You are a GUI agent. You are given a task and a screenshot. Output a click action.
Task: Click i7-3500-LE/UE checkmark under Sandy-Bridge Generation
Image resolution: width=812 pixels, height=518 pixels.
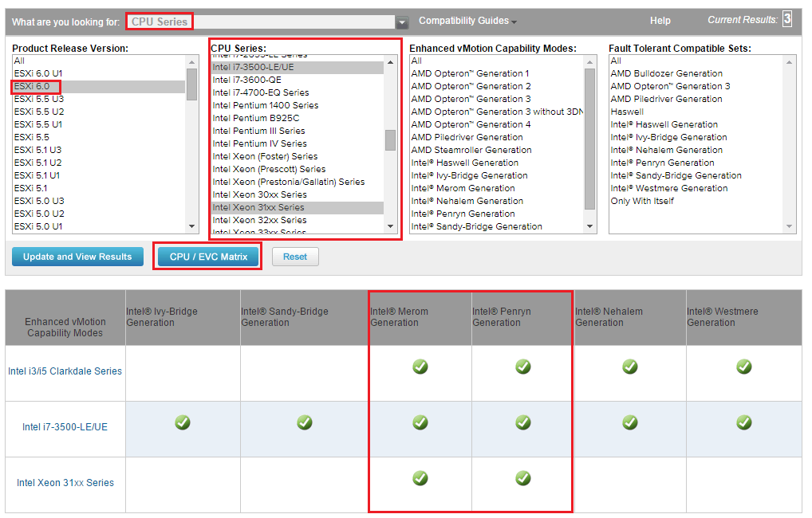pyautogui.click(x=305, y=422)
